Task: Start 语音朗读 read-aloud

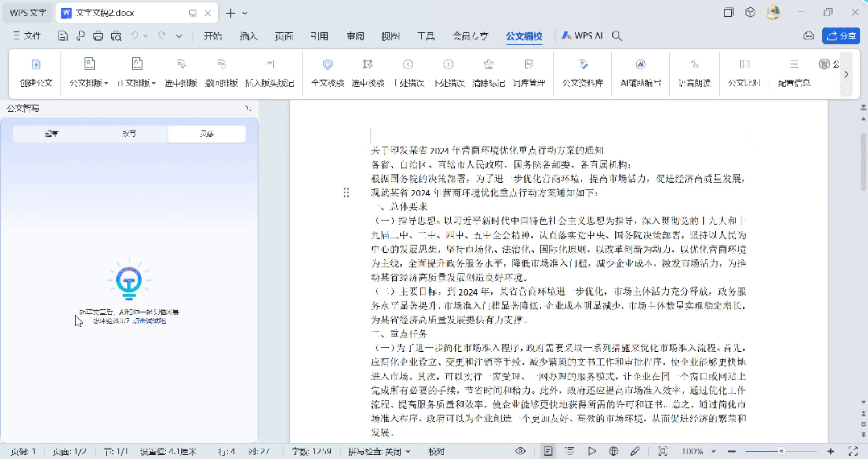Action: point(695,72)
